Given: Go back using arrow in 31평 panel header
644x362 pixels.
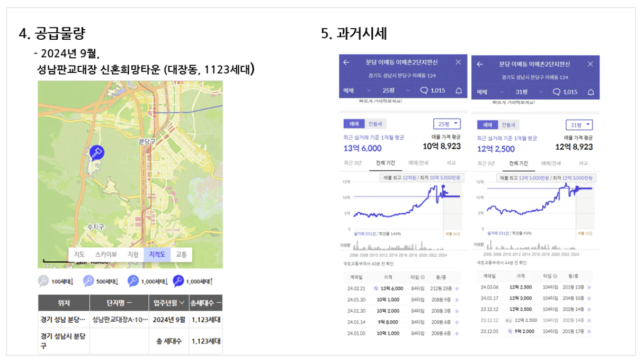Looking at the screenshot, I should (480, 64).
